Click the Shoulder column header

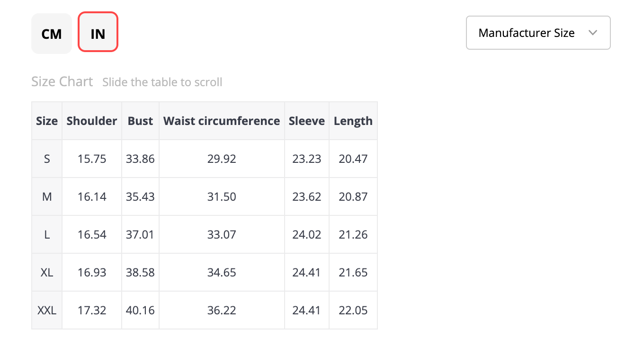tap(92, 121)
